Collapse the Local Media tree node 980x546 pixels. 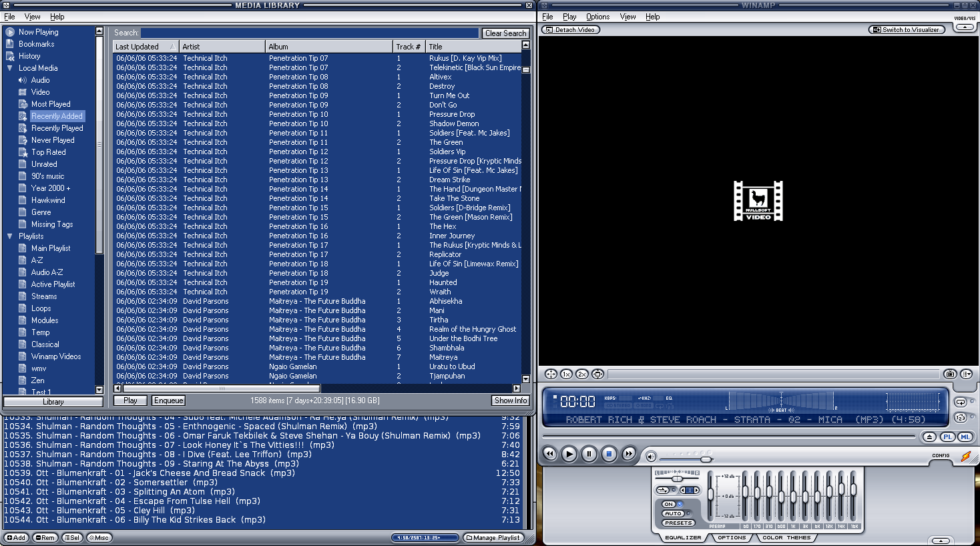point(9,68)
